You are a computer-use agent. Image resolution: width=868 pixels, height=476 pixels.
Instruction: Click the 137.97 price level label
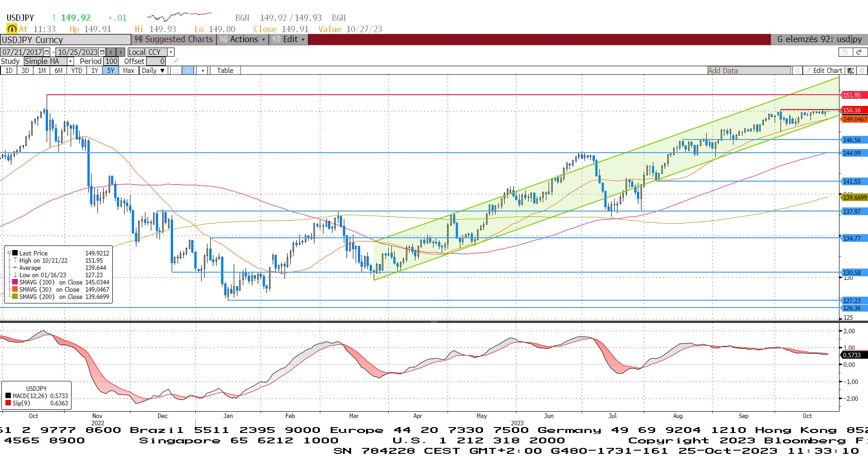854,212
